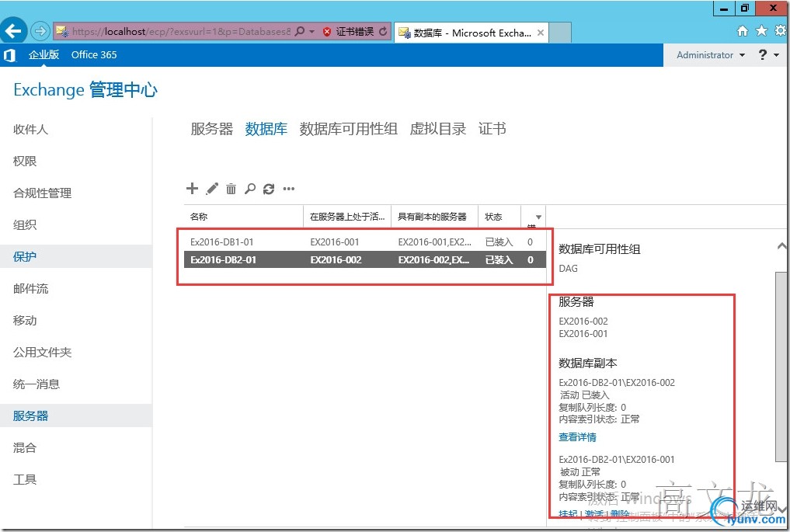The width and height of the screenshot is (790, 532).
Task: Open 组织 in the left navigation
Action: 25,224
